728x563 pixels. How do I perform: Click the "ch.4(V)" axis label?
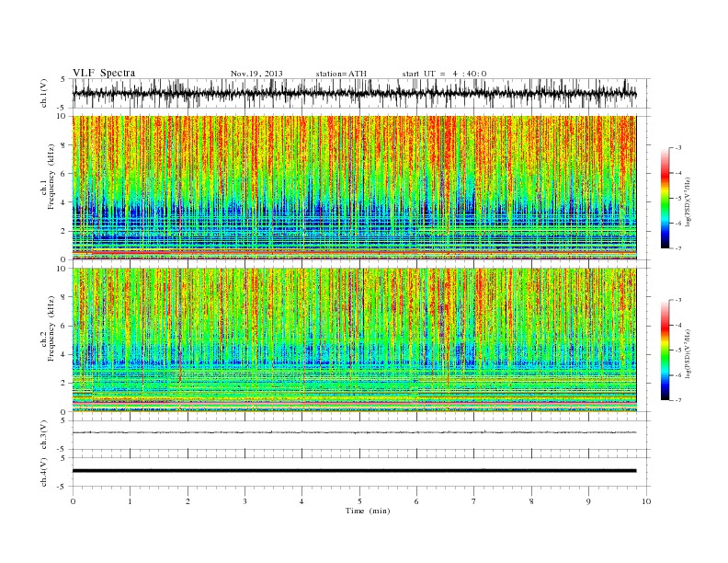(x=44, y=472)
